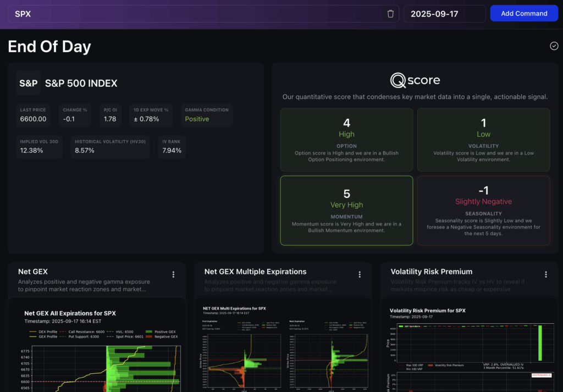
Task: Click the Qscore logo
Action: [415, 80]
